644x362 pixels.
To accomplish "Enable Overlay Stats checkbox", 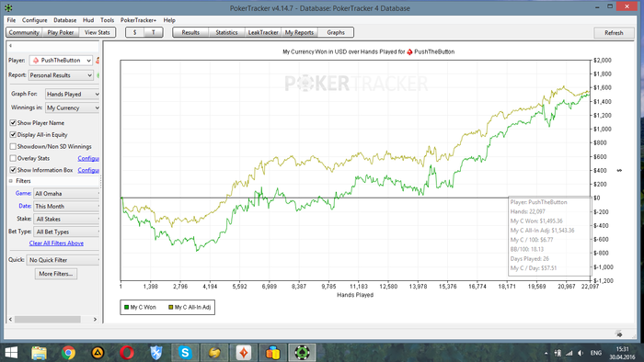I will point(13,158).
